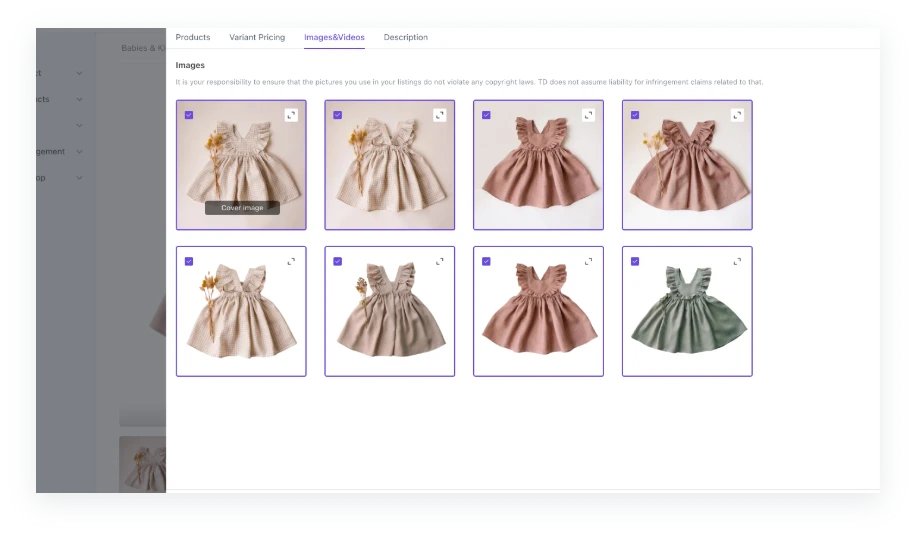Enlarge second bottom-row beige dress image
The height and width of the screenshot is (537, 916).
tap(439, 261)
